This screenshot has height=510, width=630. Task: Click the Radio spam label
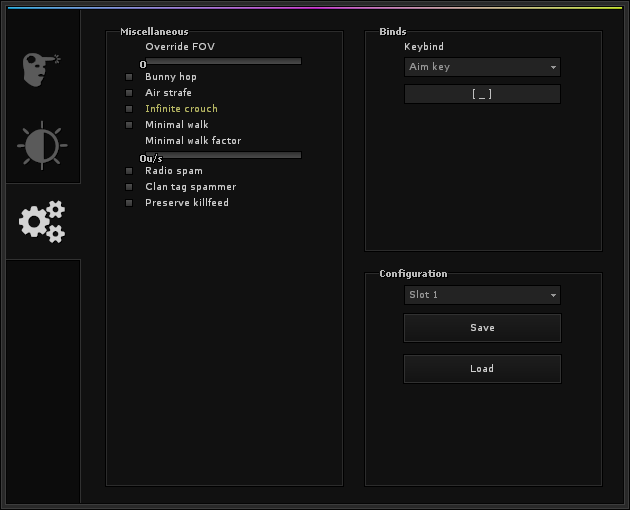174,171
